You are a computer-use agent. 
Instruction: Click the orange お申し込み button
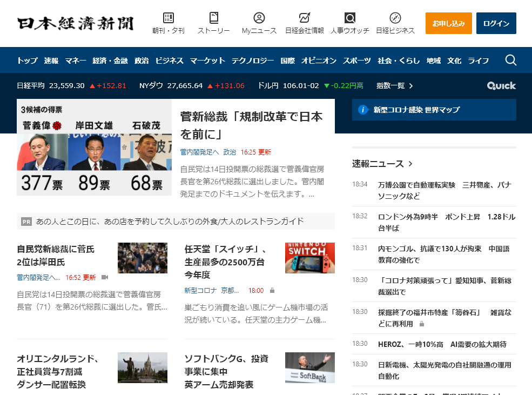pos(448,23)
